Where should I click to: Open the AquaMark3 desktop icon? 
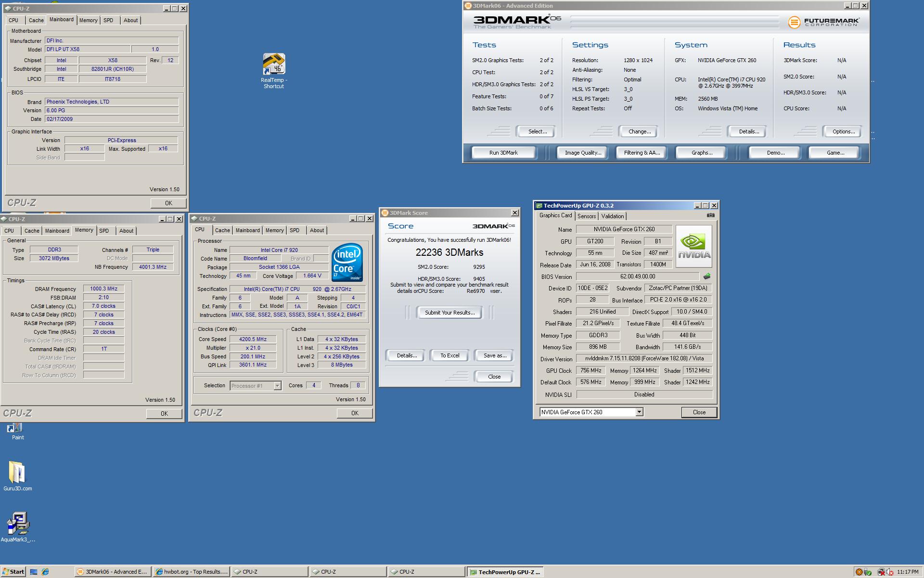18,527
